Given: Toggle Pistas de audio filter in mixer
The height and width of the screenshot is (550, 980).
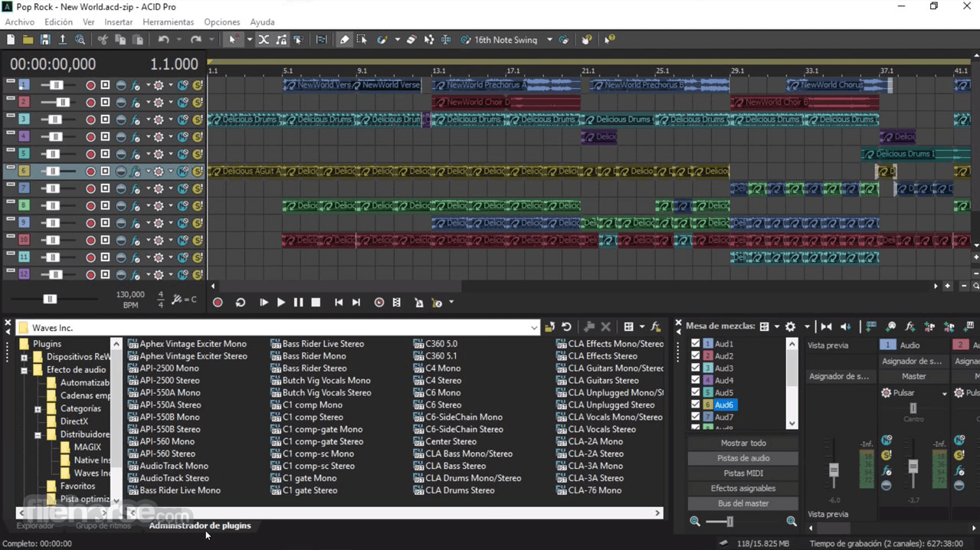Looking at the screenshot, I should (x=743, y=458).
